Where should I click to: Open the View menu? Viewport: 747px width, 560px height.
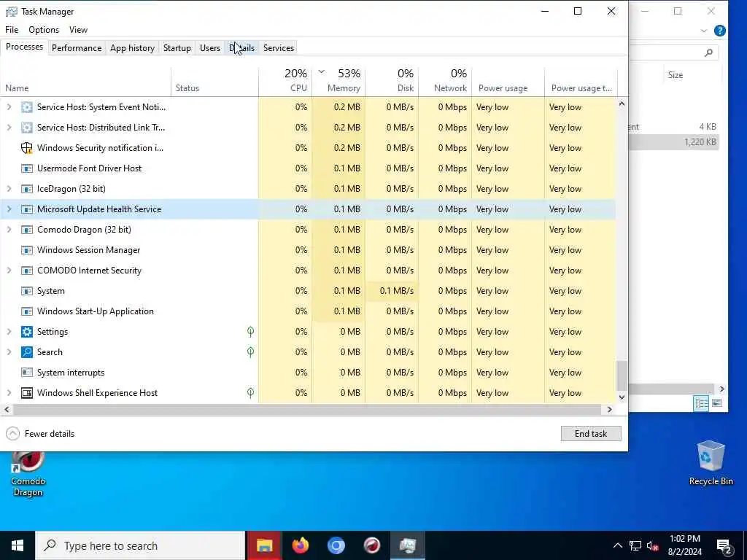click(78, 29)
